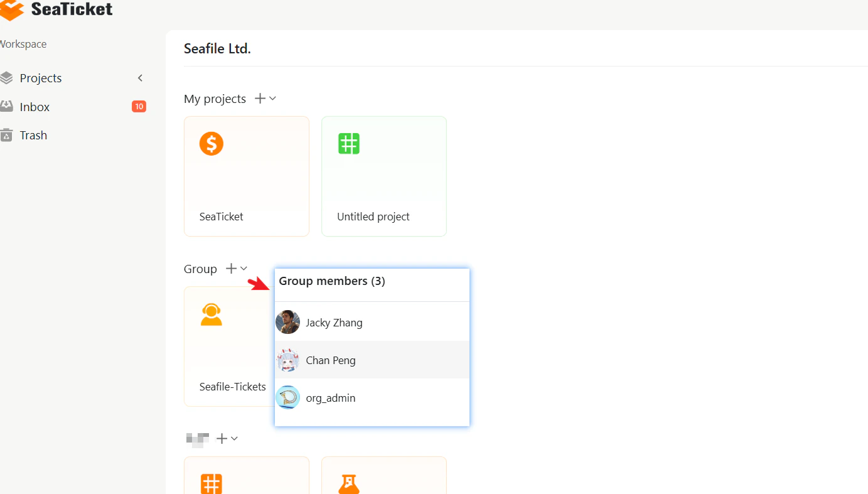The height and width of the screenshot is (494, 868).
Task: Click the Group section heading
Action: coord(200,269)
